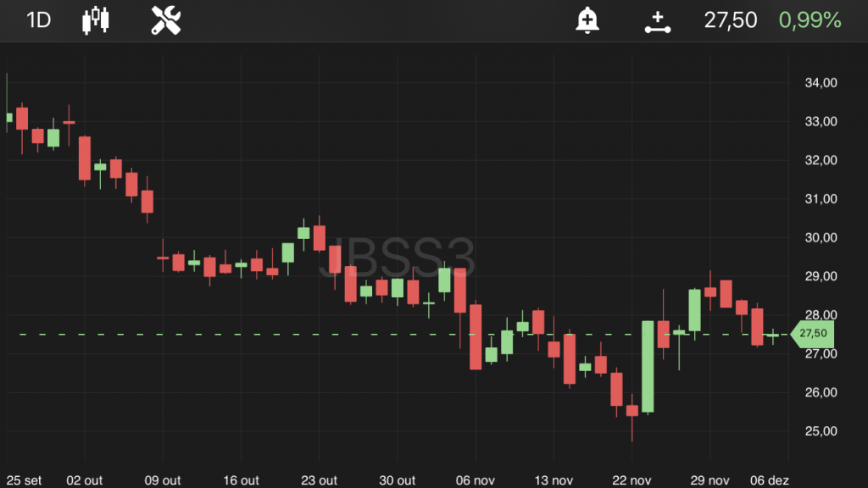Image resolution: width=868 pixels, height=488 pixels.
Task: Click the 34,00 price axis label
Action: (821, 83)
